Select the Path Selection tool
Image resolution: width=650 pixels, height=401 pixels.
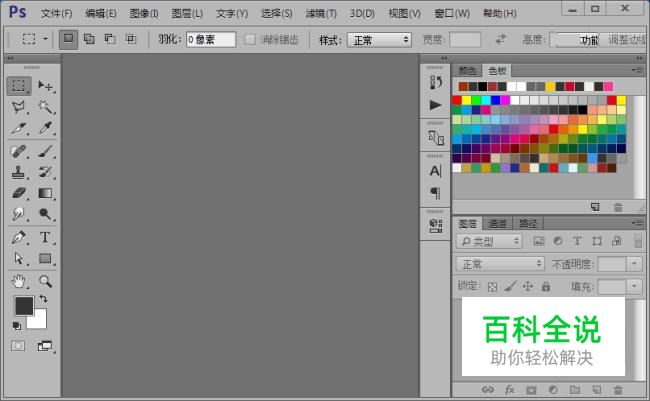(19, 258)
